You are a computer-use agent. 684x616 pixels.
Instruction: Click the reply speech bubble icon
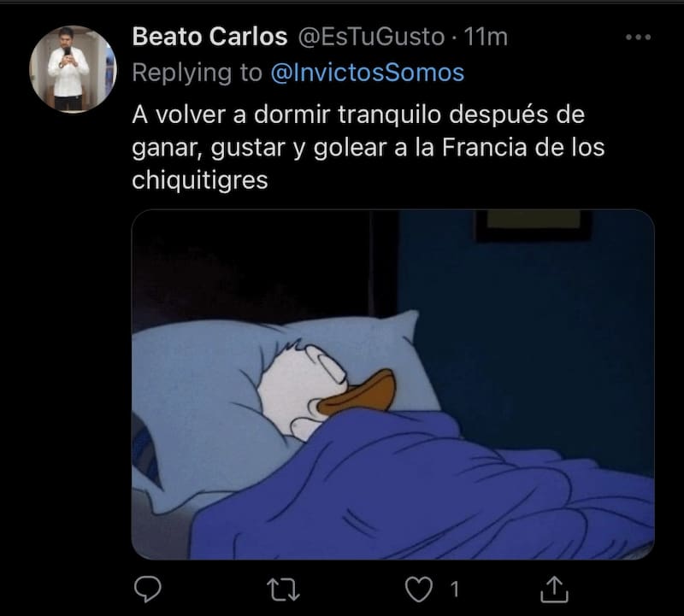point(147,589)
